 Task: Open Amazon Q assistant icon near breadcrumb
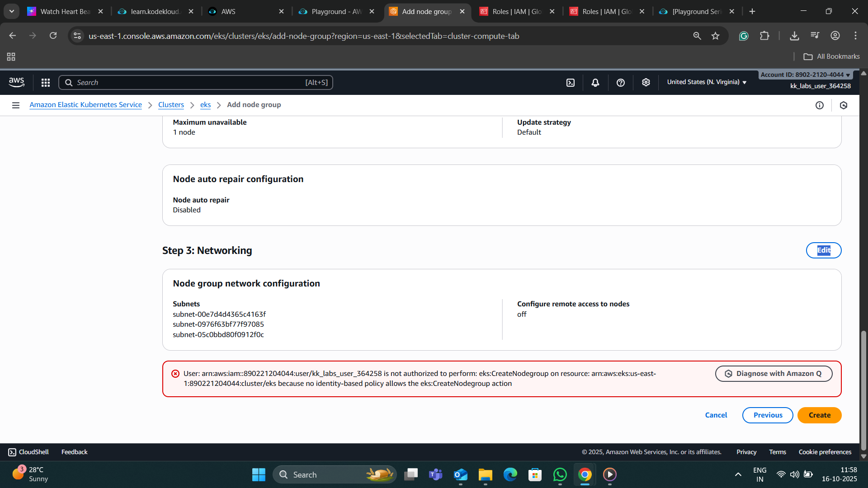[844, 105]
